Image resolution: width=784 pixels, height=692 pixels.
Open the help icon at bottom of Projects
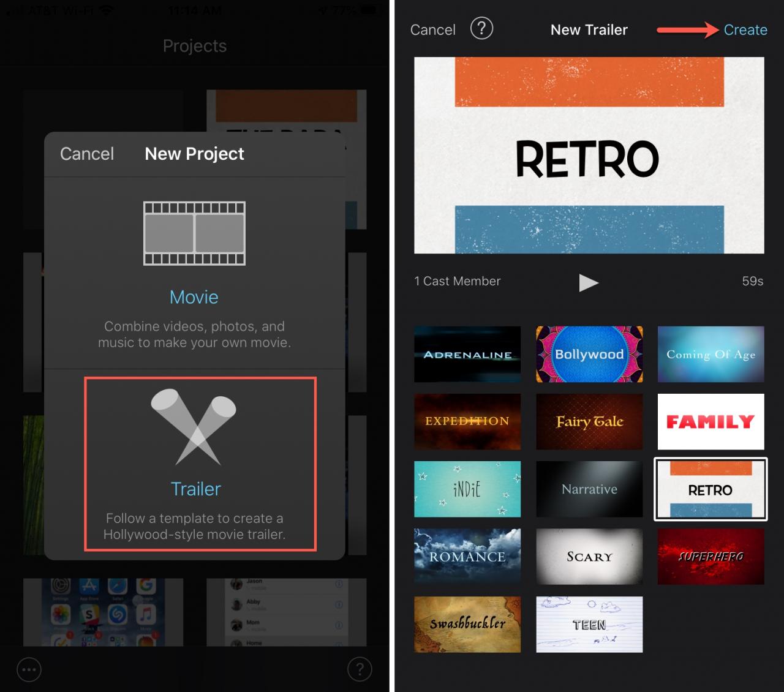point(360,669)
